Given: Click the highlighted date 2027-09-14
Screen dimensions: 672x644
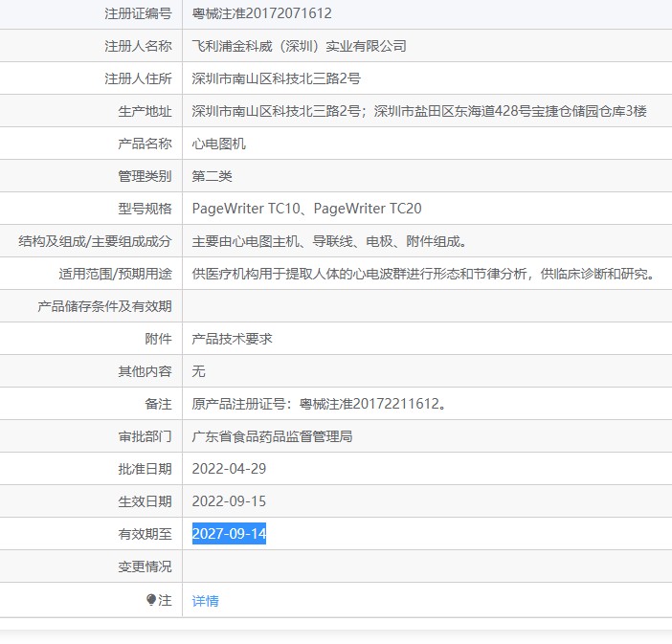Looking at the screenshot, I should 230,533.
